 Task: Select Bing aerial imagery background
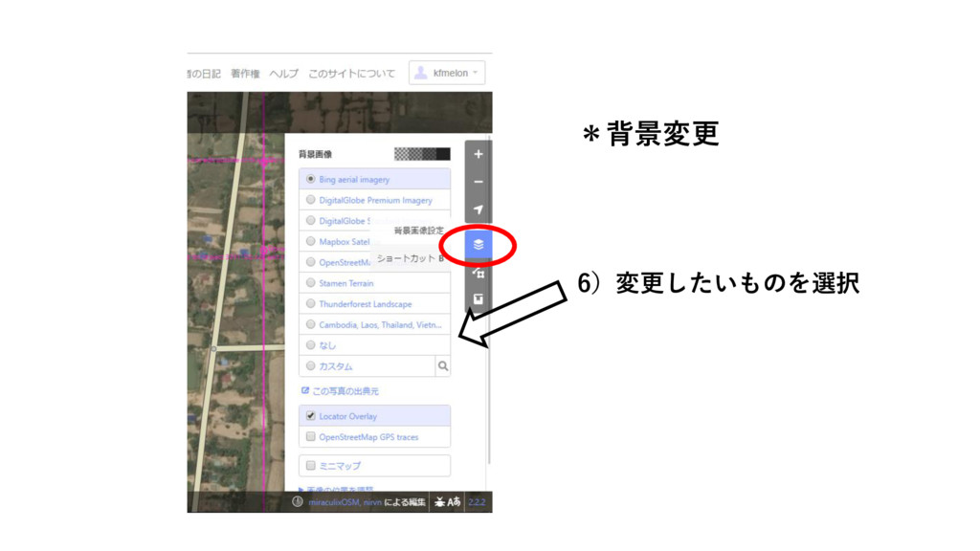point(374,179)
